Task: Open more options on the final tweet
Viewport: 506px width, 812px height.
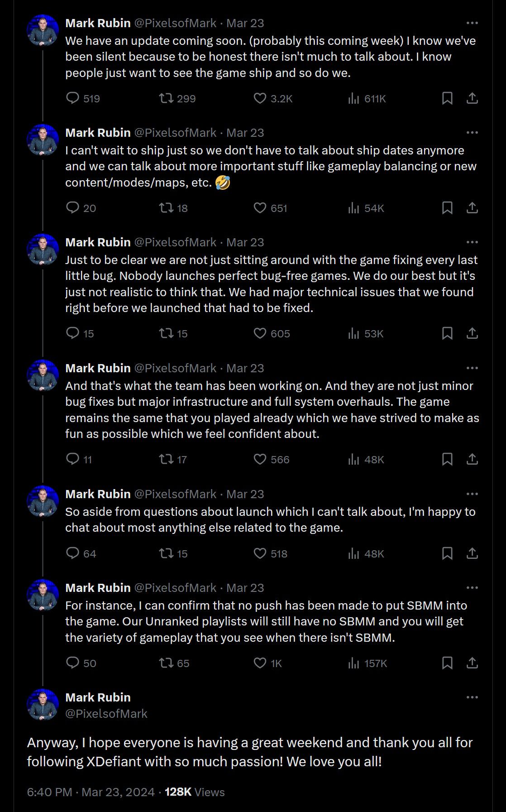Action: (472, 697)
